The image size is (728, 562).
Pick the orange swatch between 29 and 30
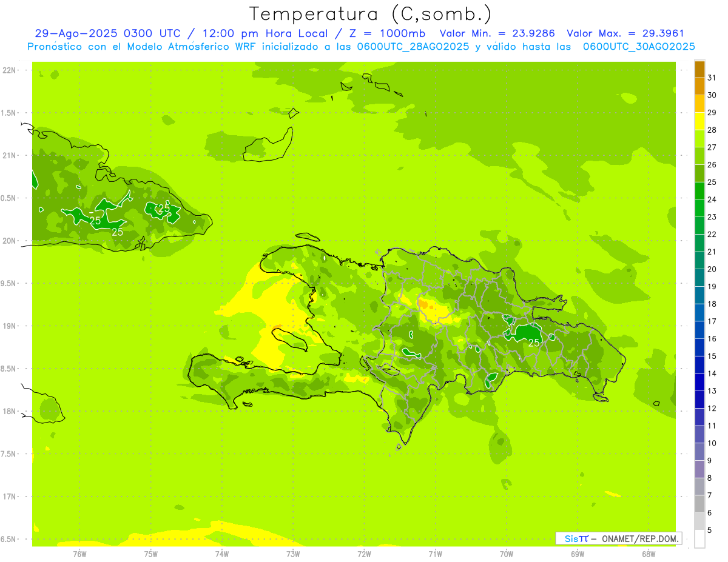(699, 104)
